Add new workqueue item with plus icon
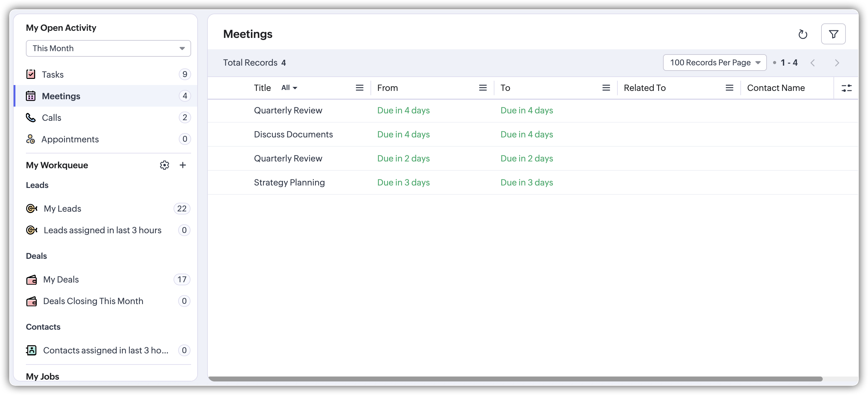Screen dimensions: 868x395 (182, 165)
